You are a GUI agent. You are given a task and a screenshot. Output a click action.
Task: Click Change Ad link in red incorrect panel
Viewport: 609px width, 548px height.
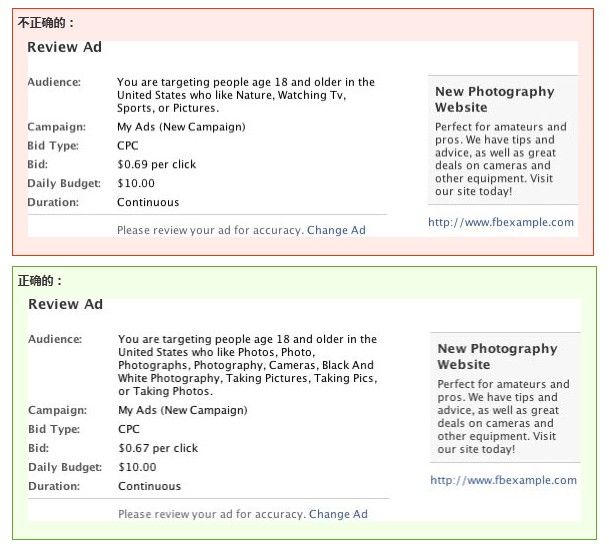coord(336,230)
